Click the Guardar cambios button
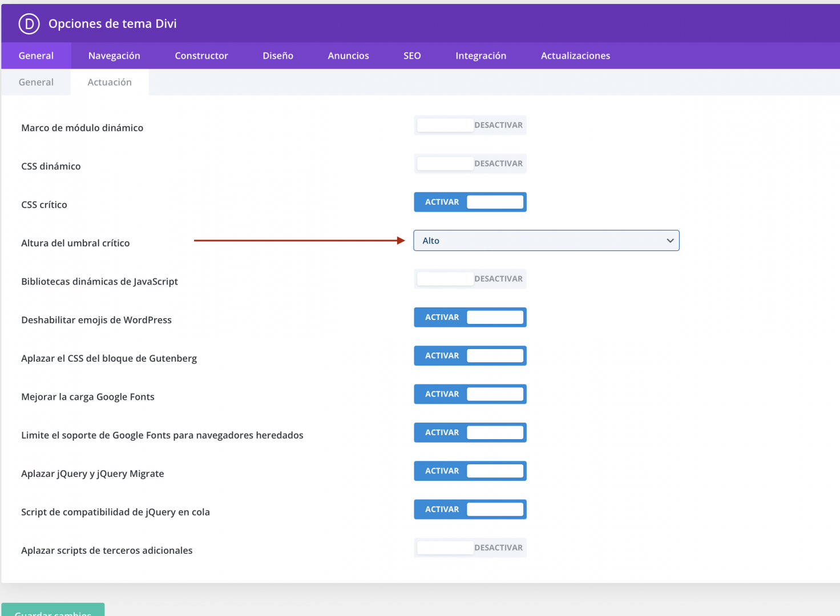Screen dimensions: 840x616 point(53,610)
